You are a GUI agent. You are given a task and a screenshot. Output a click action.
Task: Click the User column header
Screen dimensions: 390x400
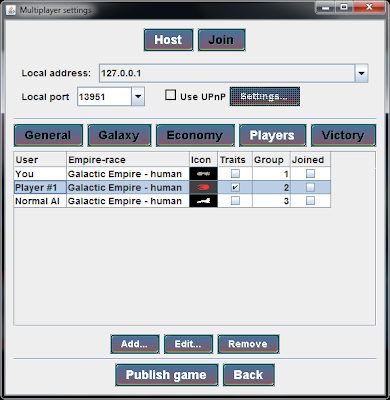(40, 160)
